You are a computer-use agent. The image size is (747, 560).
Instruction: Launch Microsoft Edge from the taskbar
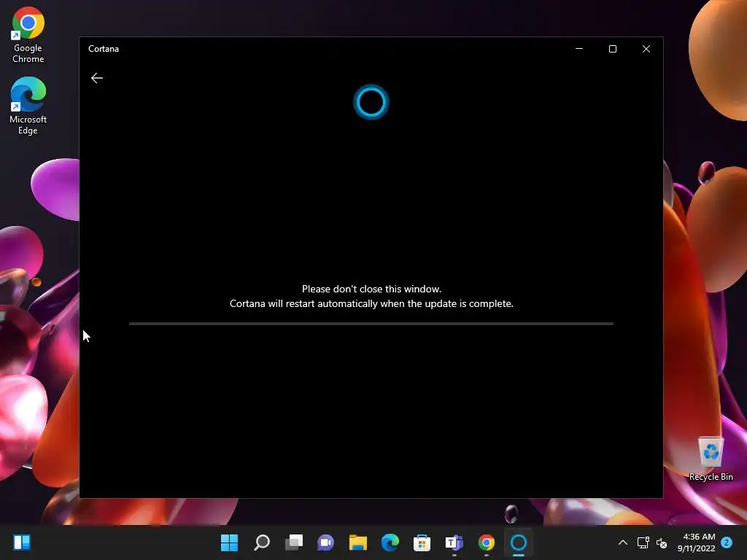390,542
